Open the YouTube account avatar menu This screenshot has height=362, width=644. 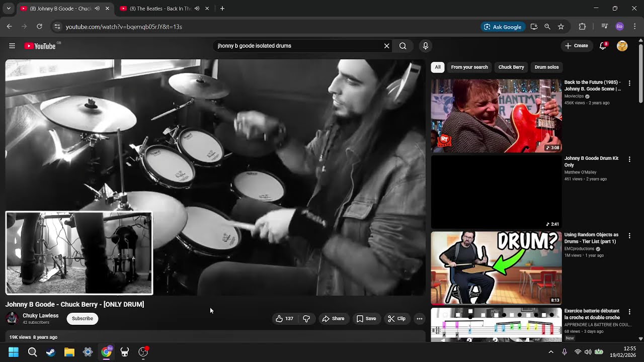pyautogui.click(x=622, y=46)
